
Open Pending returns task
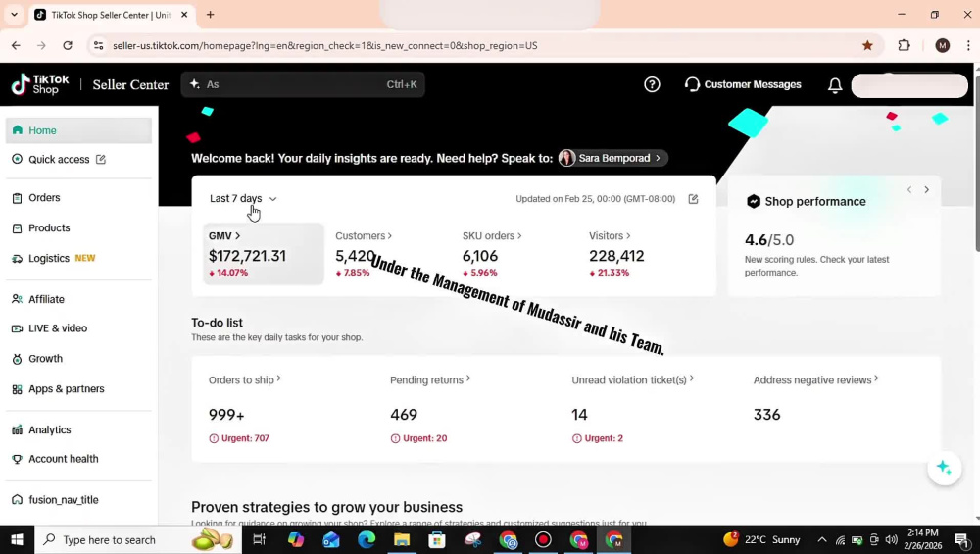[430, 379]
